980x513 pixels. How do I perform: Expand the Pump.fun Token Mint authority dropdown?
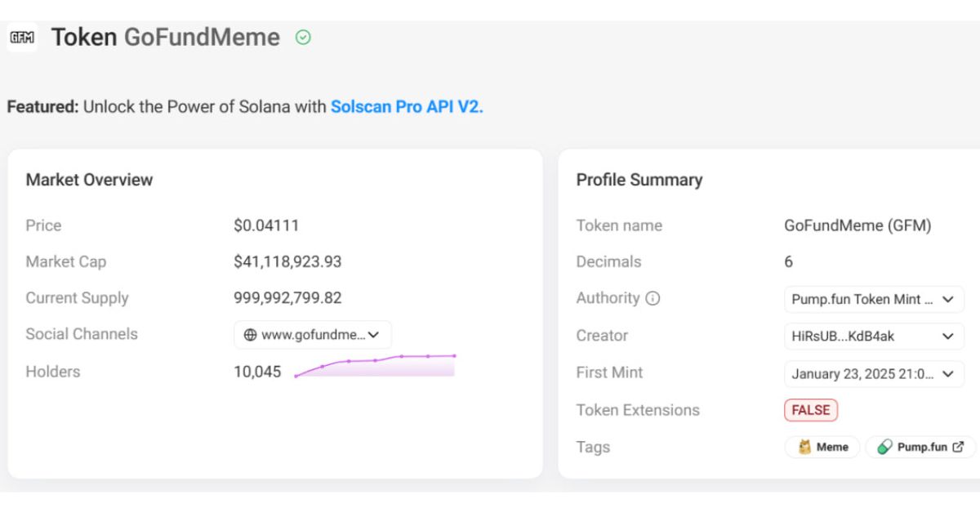[x=948, y=299]
